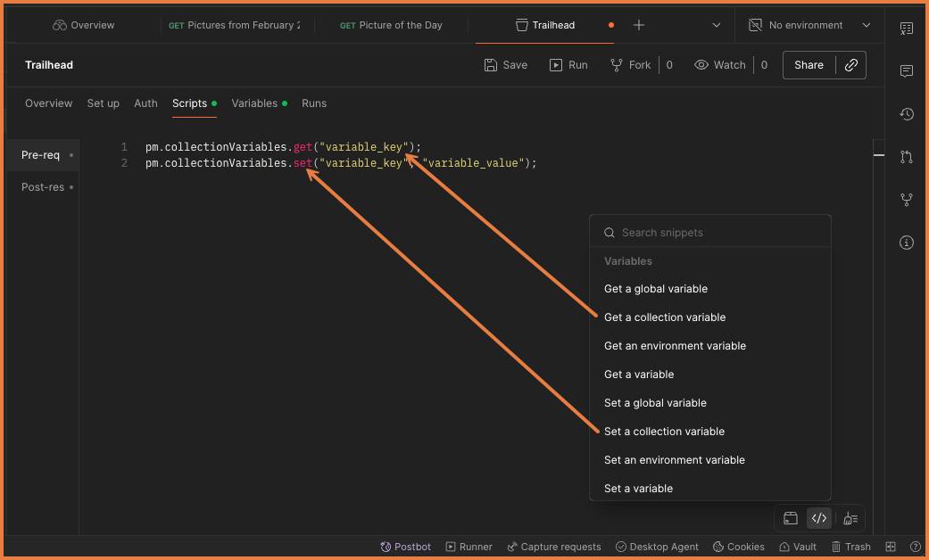929x560 pixels.
Task: Focus the Search snippets field
Action: point(710,233)
